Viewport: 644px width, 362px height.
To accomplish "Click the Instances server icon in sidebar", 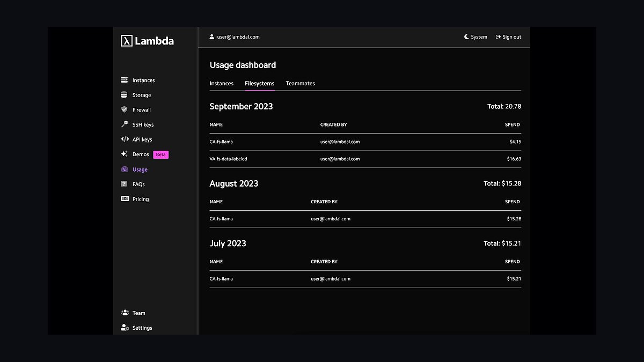I will (x=125, y=80).
